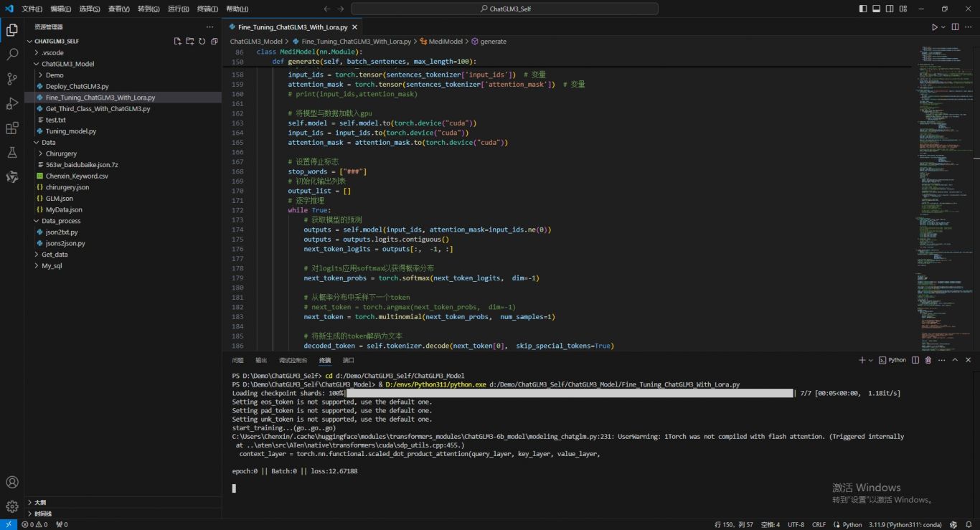
Task: Maximize the terminal panel with up chevron
Action: [955, 360]
